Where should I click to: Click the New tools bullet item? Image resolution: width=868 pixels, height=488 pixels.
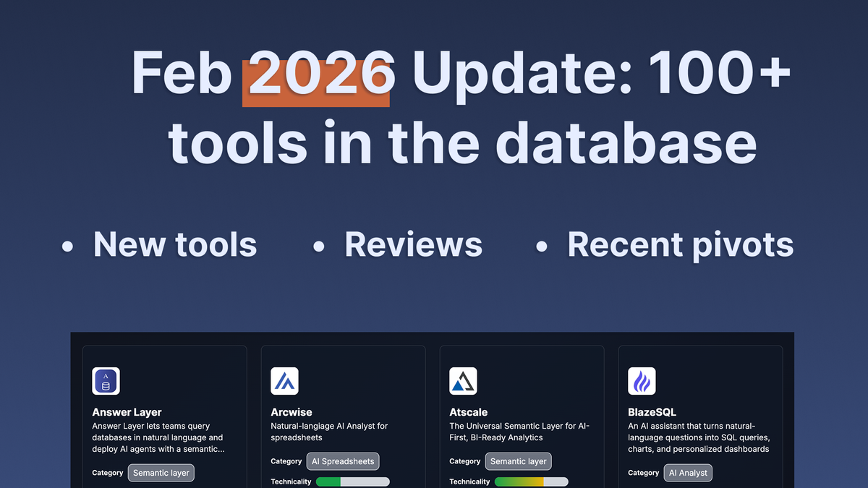click(x=174, y=244)
